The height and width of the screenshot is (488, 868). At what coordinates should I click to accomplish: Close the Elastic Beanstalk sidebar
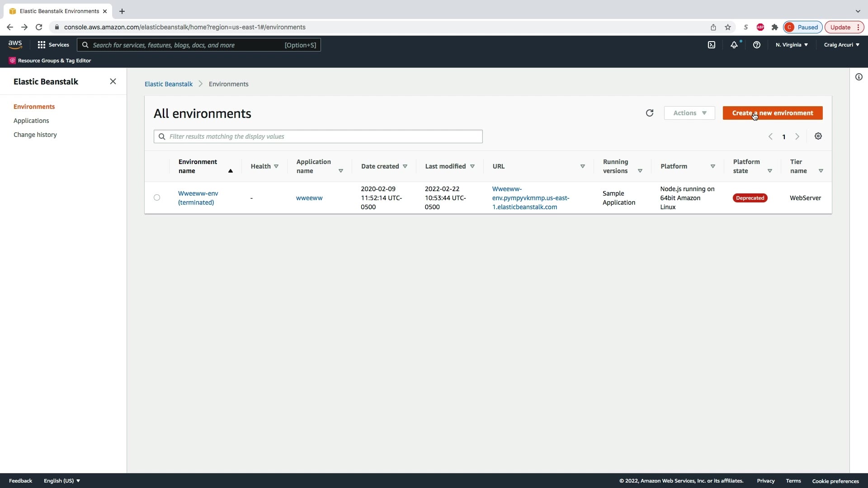113,81
